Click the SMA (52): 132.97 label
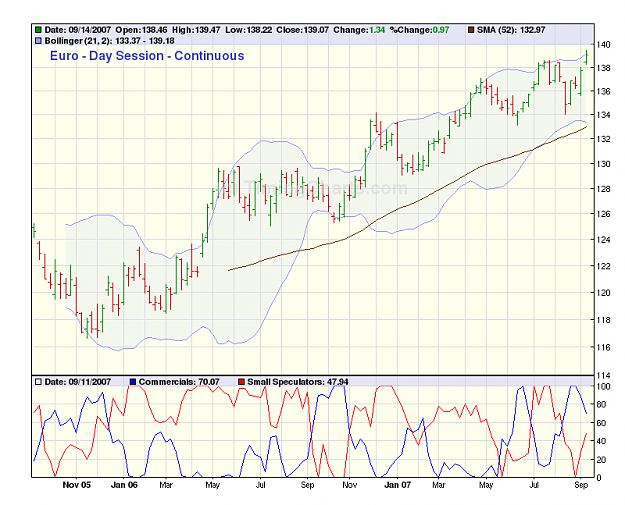 [511, 30]
